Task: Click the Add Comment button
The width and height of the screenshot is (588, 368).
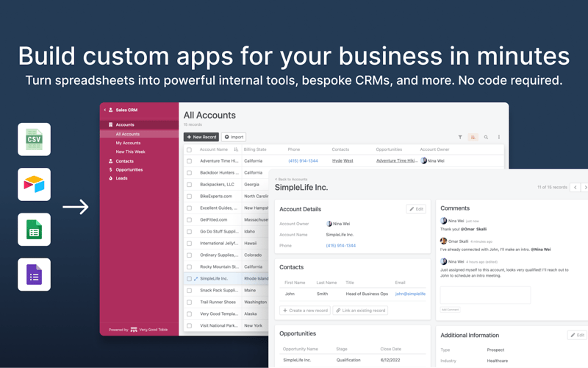Action: click(450, 310)
